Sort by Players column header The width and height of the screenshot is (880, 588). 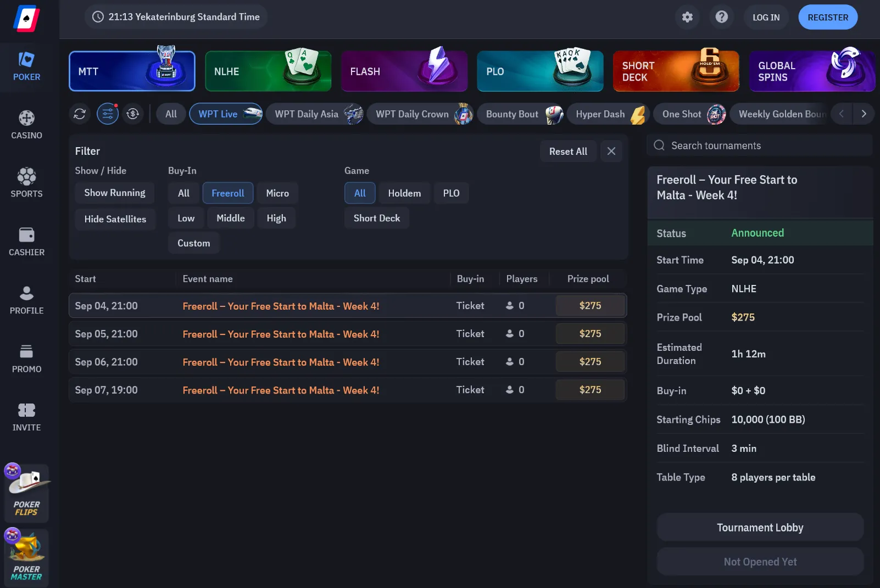(x=522, y=279)
